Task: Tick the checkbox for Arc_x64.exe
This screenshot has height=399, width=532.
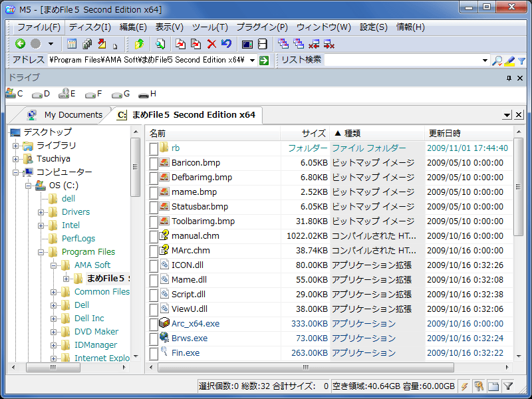Action: pos(154,324)
